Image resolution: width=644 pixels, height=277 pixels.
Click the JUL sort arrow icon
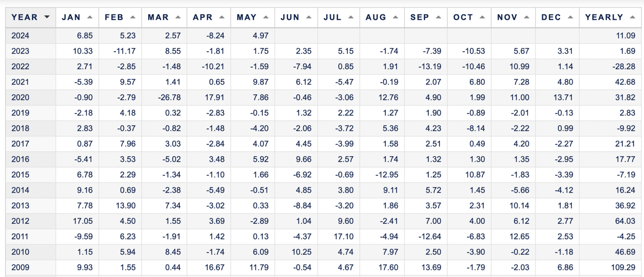point(351,17)
